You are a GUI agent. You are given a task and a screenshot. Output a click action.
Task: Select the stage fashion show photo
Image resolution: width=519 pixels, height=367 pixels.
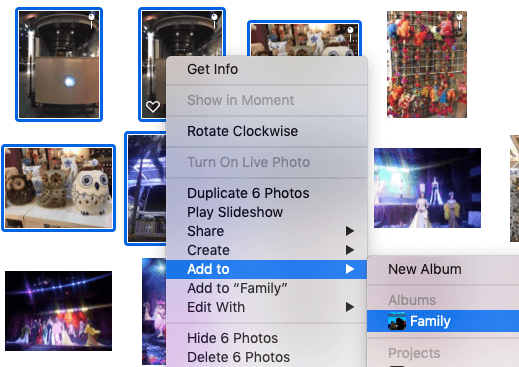(x=427, y=188)
